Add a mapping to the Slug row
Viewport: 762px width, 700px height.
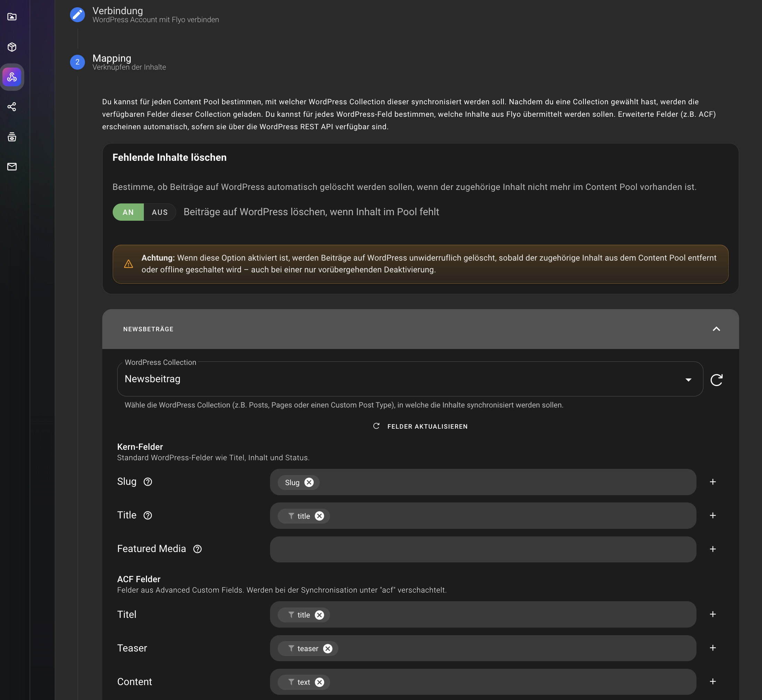point(713,482)
